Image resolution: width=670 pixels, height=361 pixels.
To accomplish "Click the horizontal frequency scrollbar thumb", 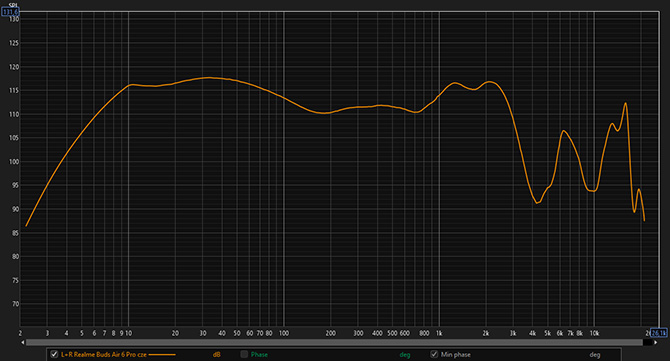I will coord(334,343).
